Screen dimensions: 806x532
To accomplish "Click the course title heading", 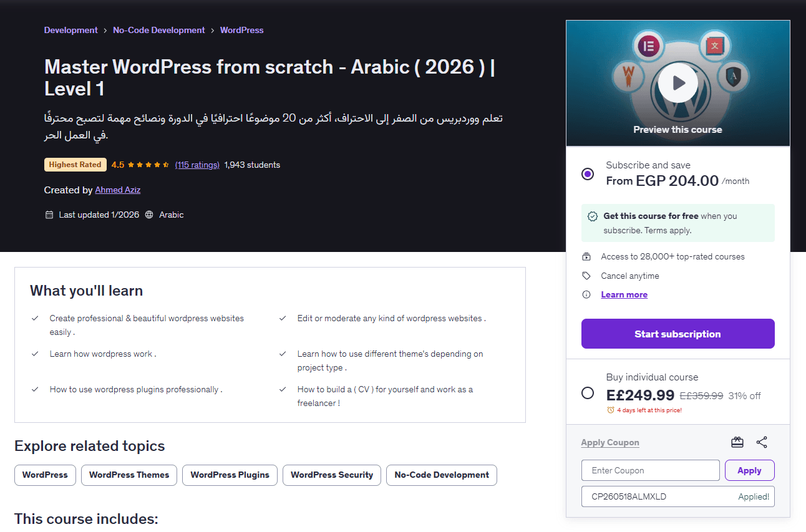I will (269, 78).
